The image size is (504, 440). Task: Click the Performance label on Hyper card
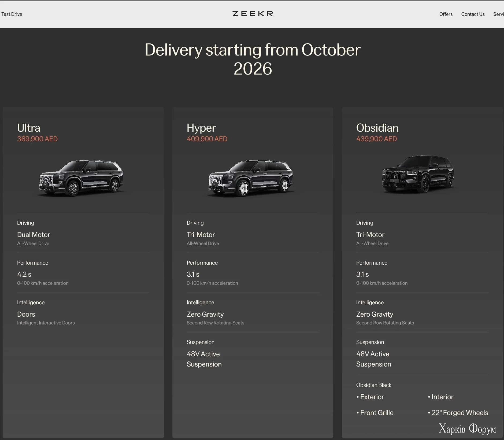coord(202,263)
